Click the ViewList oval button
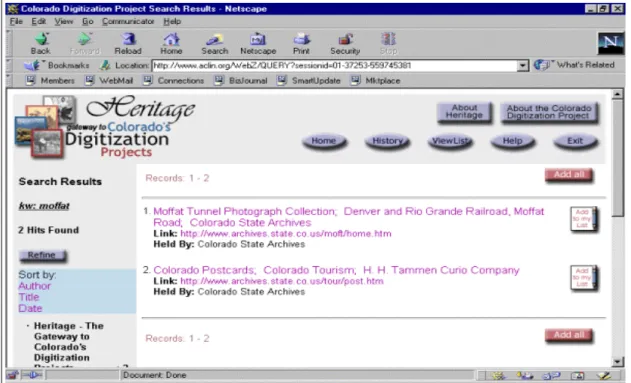This screenshot has width=631, height=383. pos(450,141)
